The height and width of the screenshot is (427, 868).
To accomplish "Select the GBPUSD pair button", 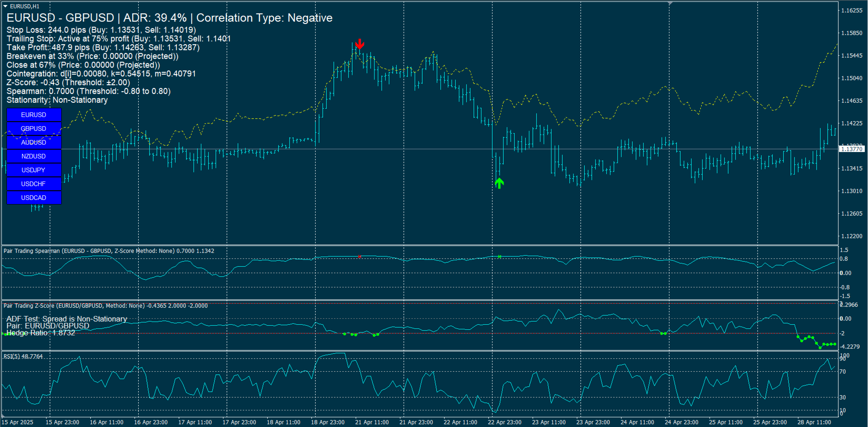I will coord(33,129).
